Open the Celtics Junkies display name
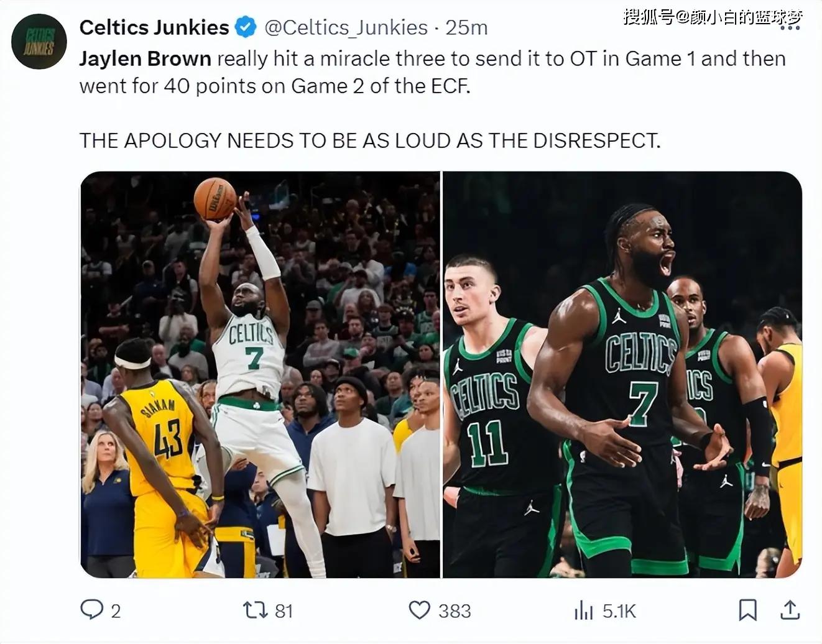Viewport: 822px width, 644px height. click(154, 27)
